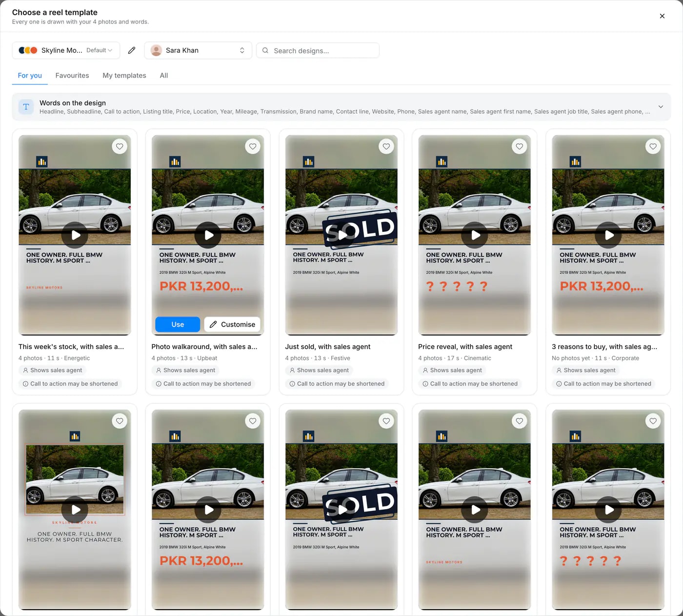The image size is (683, 616).
Task: Click the "3 reasons to buy, with sales ag..." title
Action: click(604, 347)
